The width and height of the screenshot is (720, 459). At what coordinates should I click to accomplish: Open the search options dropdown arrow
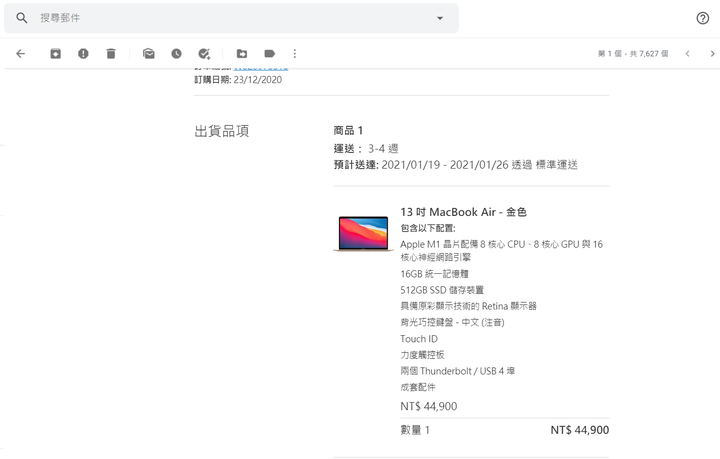pyautogui.click(x=440, y=18)
